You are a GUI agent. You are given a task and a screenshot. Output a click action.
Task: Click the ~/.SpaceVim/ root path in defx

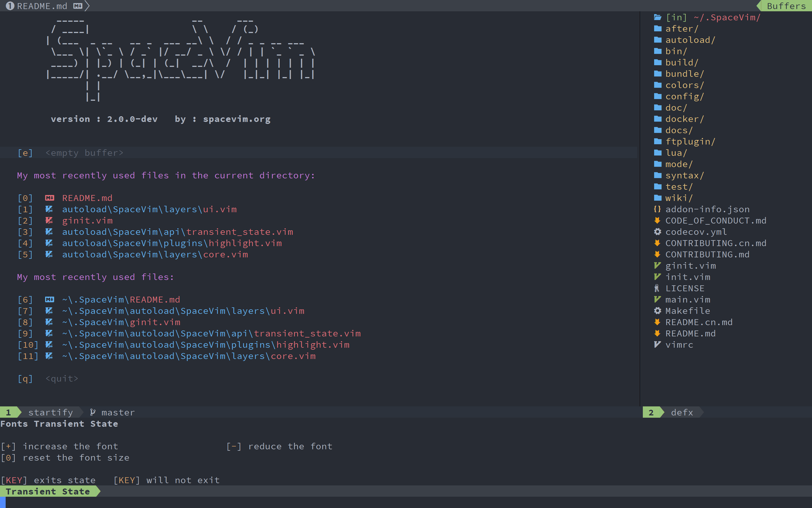[x=727, y=17]
